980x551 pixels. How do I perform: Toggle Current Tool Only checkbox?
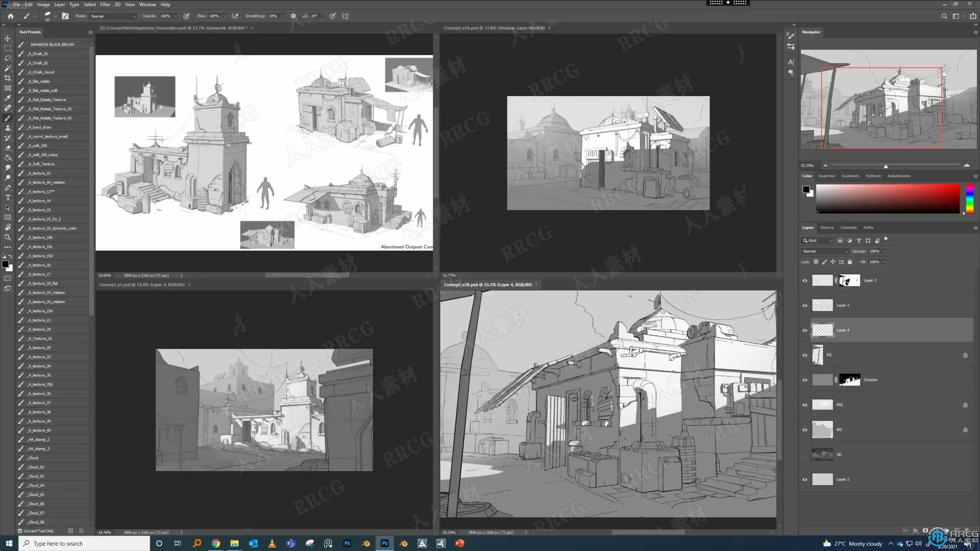(x=20, y=531)
